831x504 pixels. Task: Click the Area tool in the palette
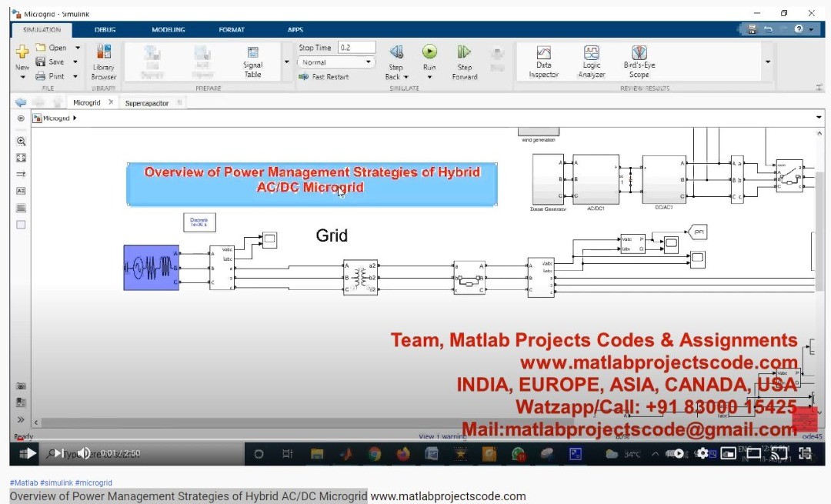(21, 225)
